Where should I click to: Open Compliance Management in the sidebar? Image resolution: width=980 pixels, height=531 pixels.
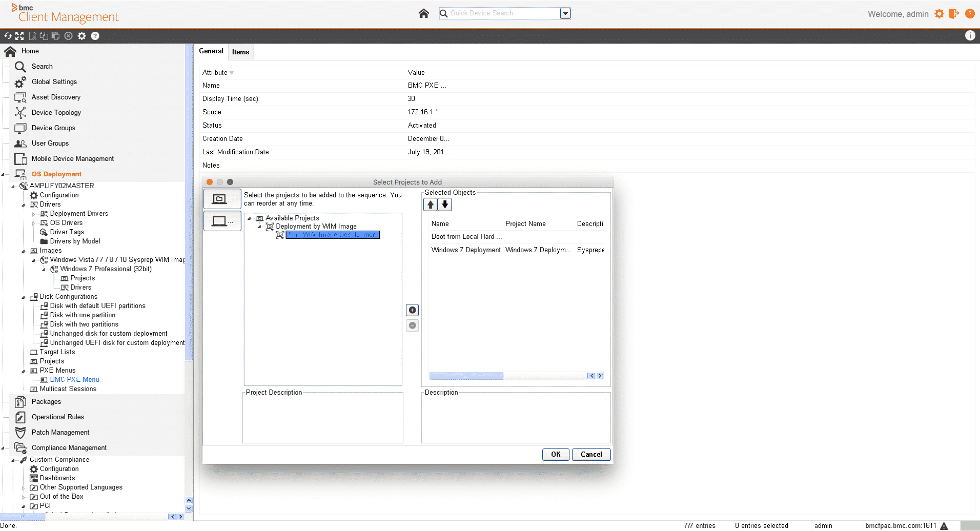coord(69,447)
